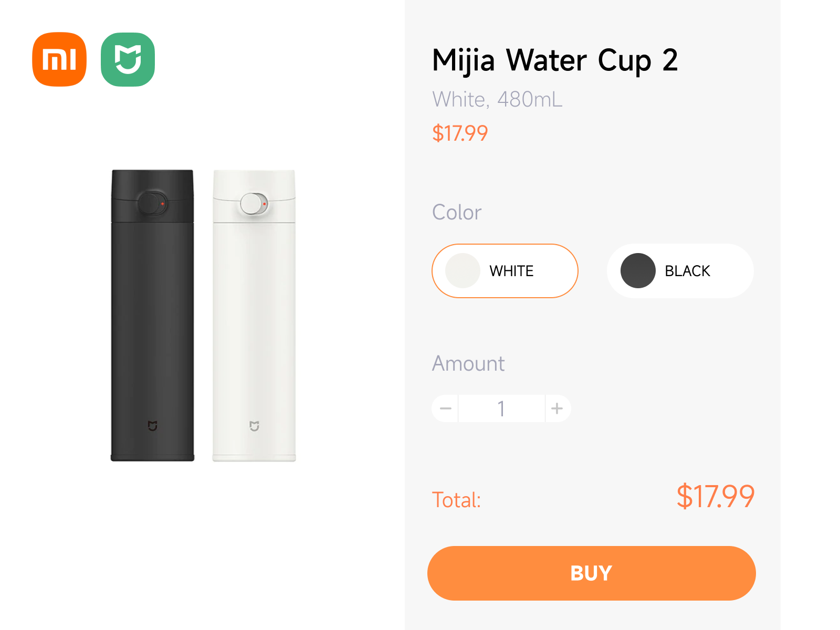This screenshot has width=840, height=630.
Task: Expand the product variant description White, 480mL
Action: [497, 99]
